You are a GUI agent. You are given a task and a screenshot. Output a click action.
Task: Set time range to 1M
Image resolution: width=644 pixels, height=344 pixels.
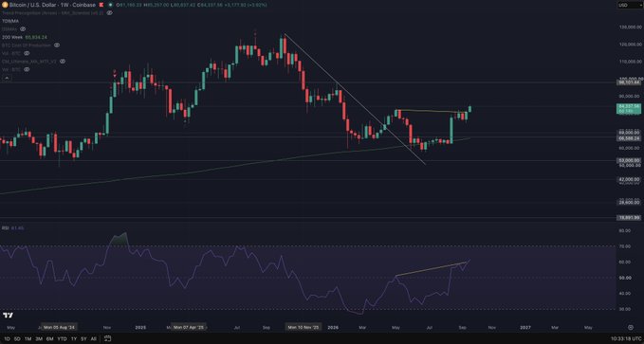(28, 338)
